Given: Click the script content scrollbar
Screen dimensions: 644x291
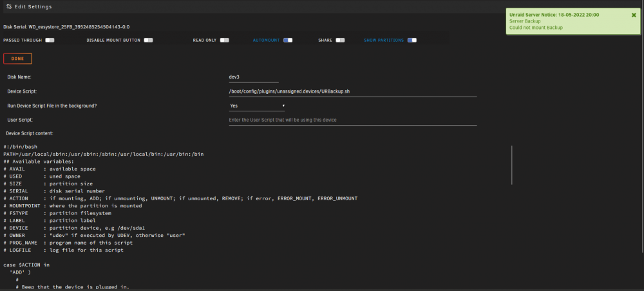Looking at the screenshot, I should (x=512, y=165).
